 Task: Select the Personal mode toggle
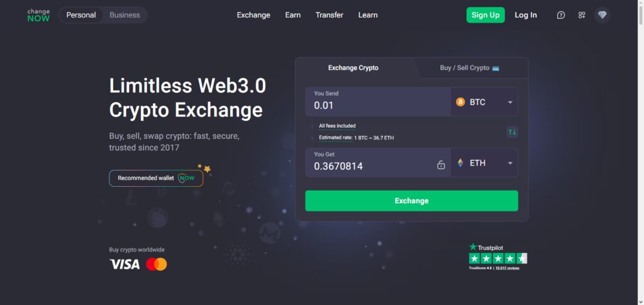click(81, 15)
